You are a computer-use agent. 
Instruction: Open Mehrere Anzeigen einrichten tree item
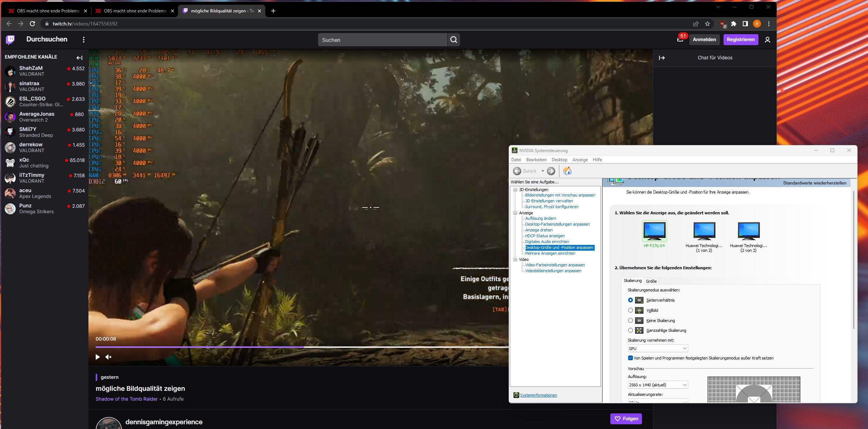tap(550, 253)
